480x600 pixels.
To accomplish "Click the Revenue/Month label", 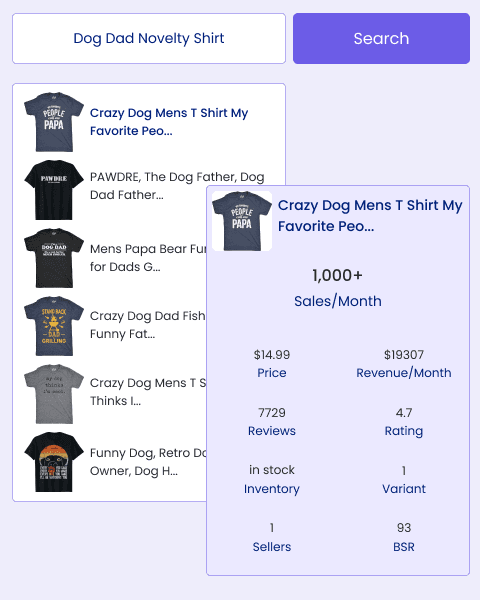I will [x=404, y=373].
